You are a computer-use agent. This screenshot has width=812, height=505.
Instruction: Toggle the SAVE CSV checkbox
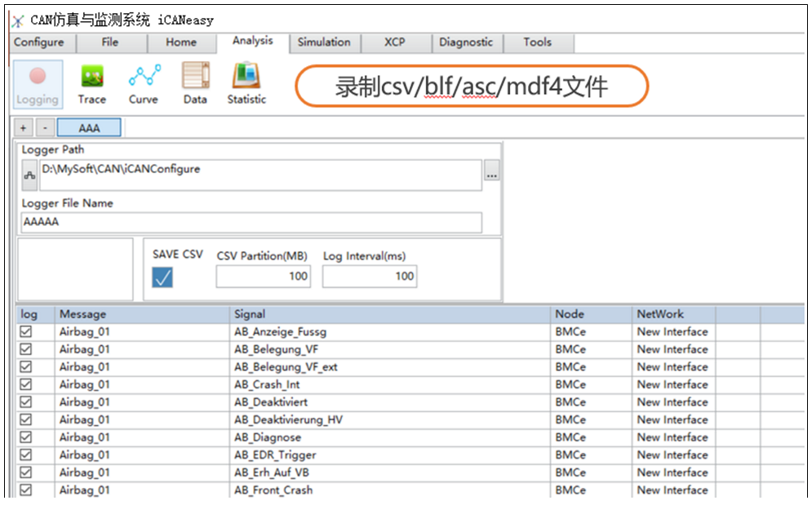coord(162,277)
